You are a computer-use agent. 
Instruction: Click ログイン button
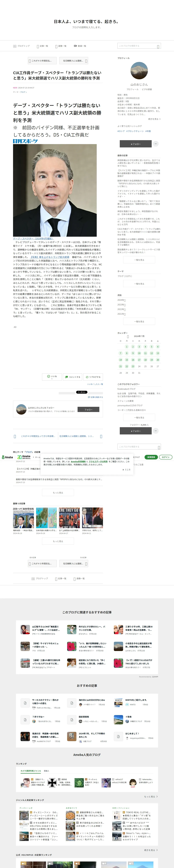point(166,457)
